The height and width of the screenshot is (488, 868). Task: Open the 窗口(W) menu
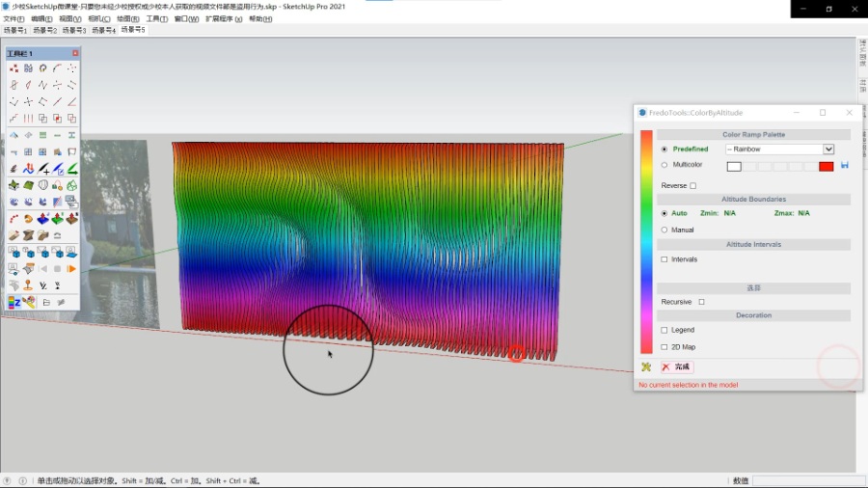[x=186, y=19]
